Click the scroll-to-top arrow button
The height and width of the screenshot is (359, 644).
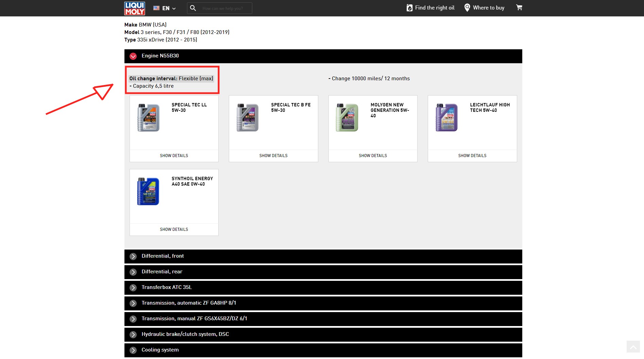click(x=633, y=347)
